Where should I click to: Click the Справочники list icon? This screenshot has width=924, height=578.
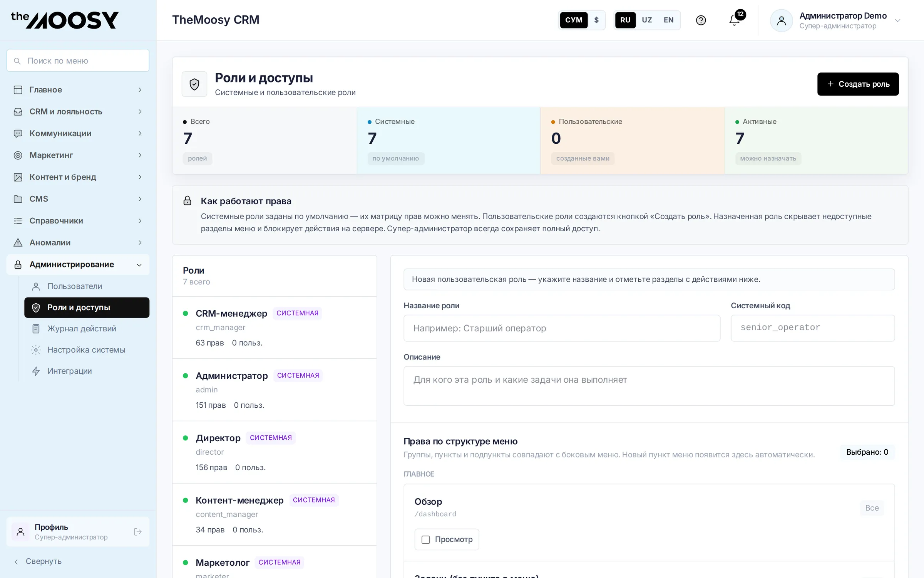(18, 221)
